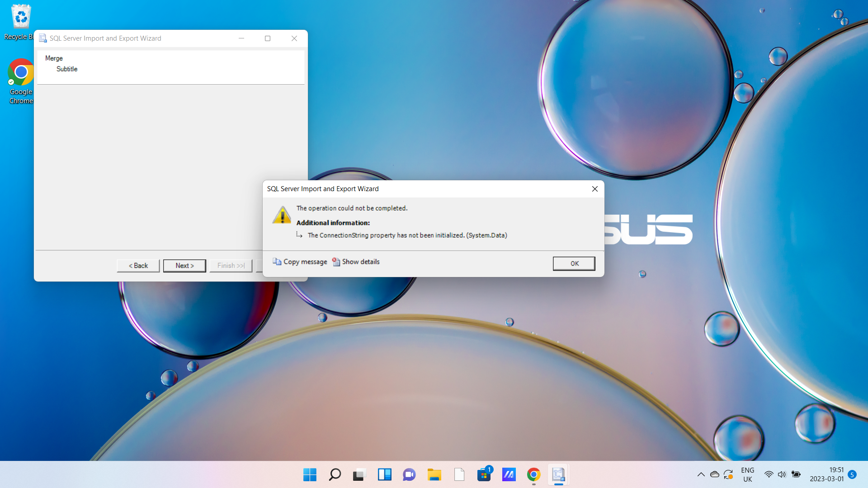Click OK in the error dialog
The width and height of the screenshot is (868, 488).
574,263
